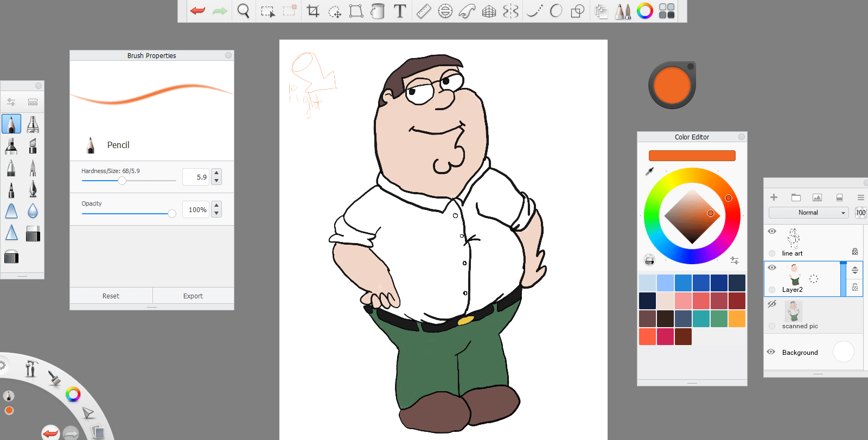The image size is (868, 440).
Task: Choose the teal color swatch
Action: [701, 318]
